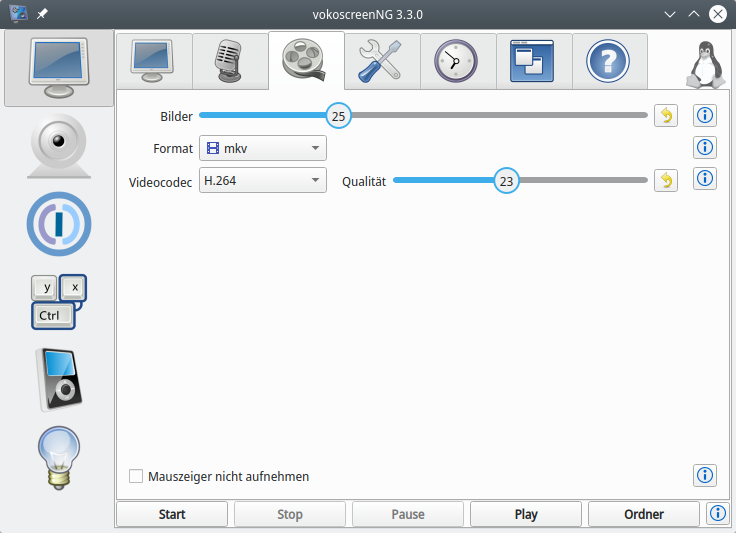
Task: Show info for Format setting
Action: [x=705, y=148]
